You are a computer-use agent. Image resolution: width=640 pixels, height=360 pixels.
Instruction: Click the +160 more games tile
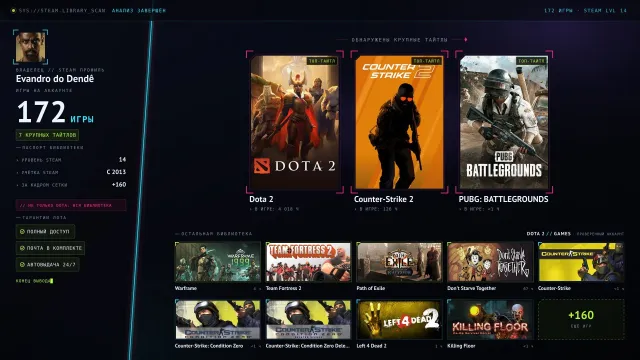[581, 320]
